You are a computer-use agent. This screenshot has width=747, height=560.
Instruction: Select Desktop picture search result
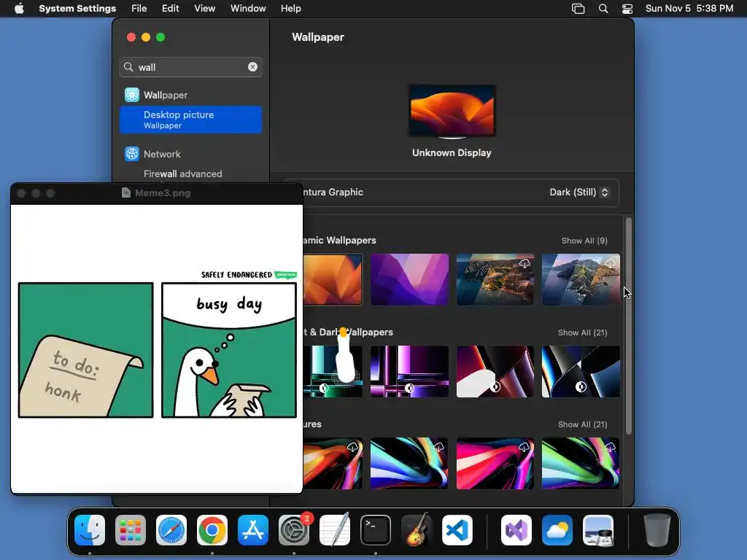(x=190, y=120)
